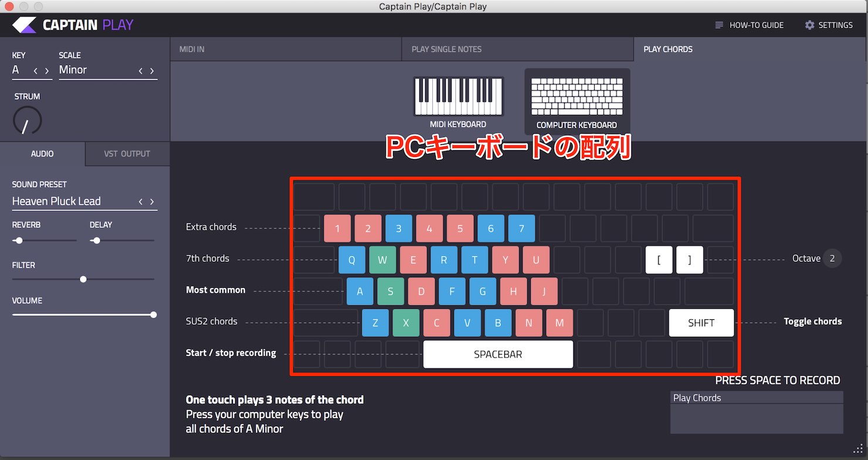Click the 5 extra chord key
The height and width of the screenshot is (460, 868).
[460, 229]
